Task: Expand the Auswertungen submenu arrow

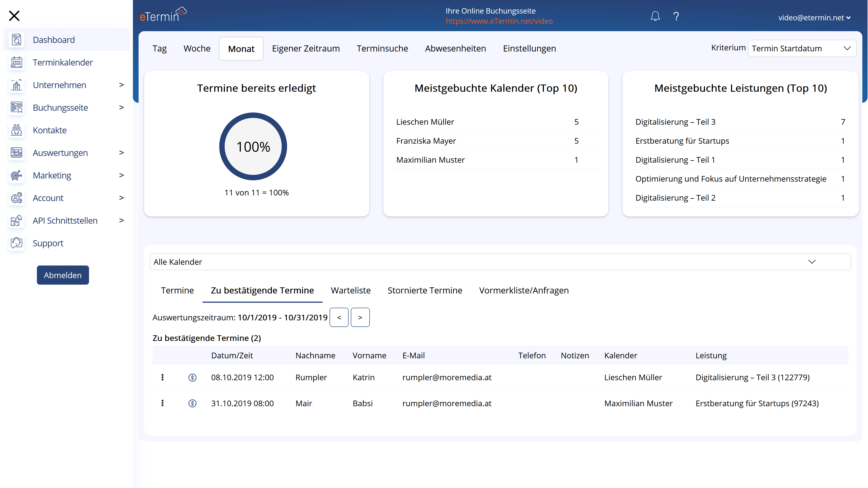Action: tap(121, 152)
